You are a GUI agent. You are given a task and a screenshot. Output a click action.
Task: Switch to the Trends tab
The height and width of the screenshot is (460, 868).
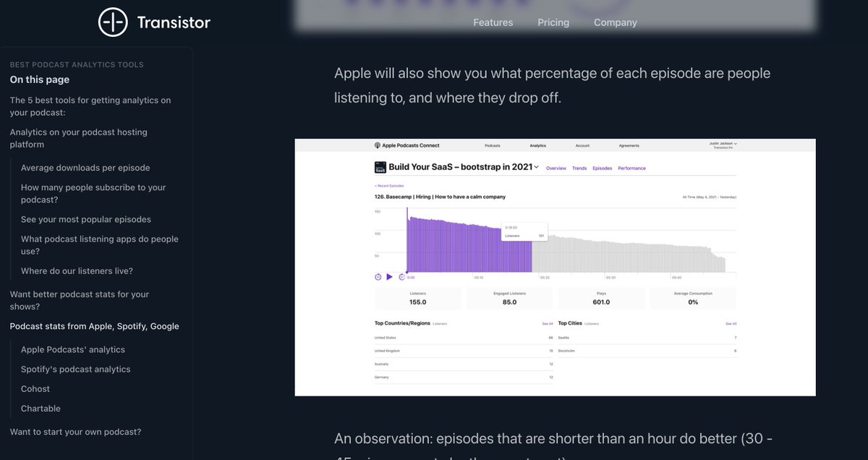579,169
